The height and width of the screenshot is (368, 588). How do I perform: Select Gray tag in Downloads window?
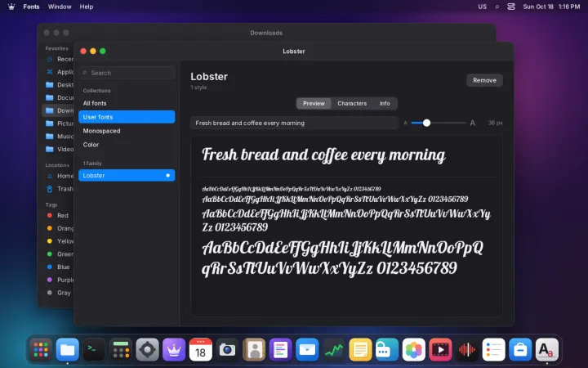click(59, 293)
